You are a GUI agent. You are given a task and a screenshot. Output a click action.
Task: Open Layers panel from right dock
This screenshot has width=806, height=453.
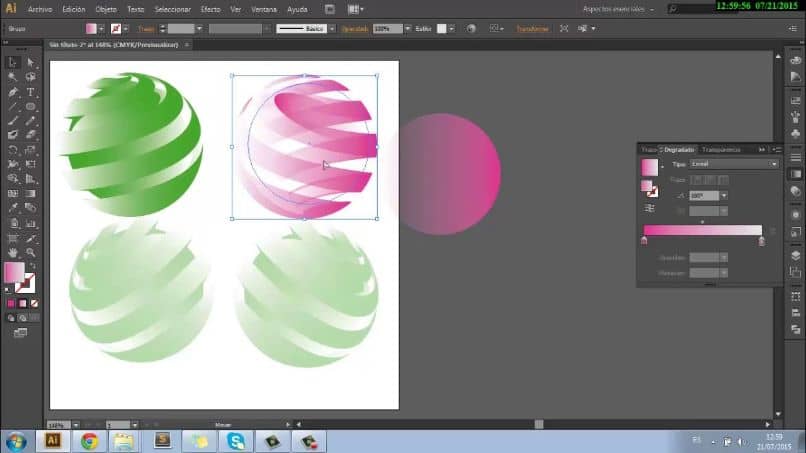(x=795, y=255)
